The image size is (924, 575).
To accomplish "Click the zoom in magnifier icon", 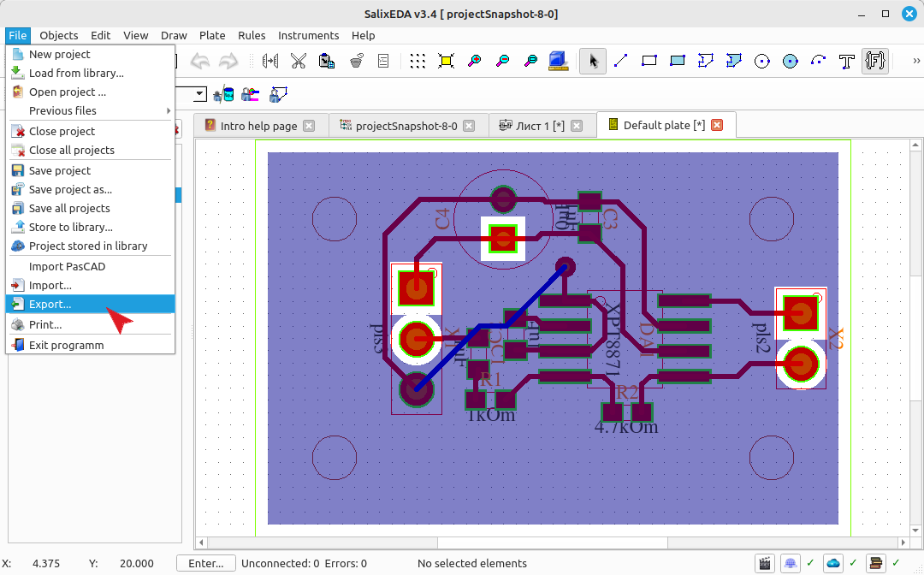I will (x=474, y=61).
